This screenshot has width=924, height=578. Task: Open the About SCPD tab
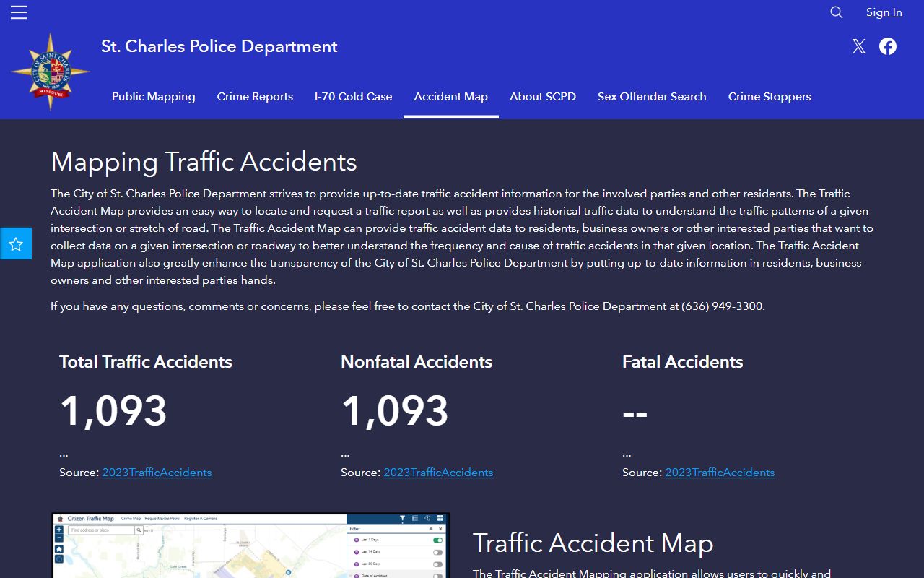coord(543,96)
